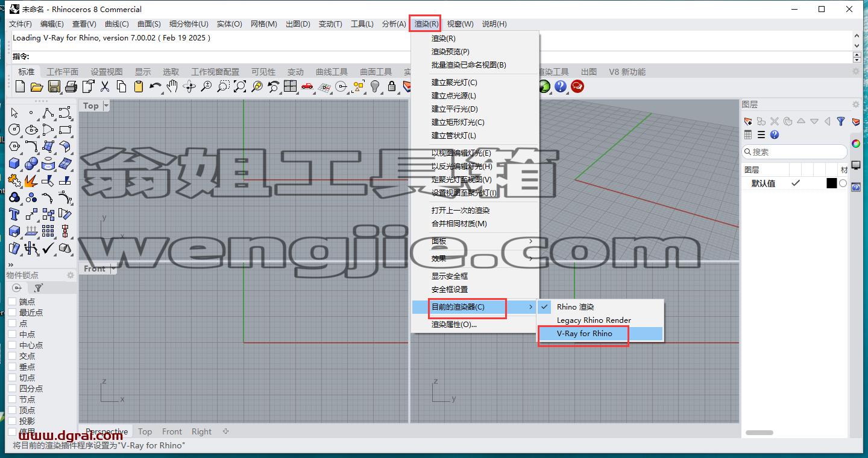Expand the 面板 submenu
The height and width of the screenshot is (458, 868).
475,241
